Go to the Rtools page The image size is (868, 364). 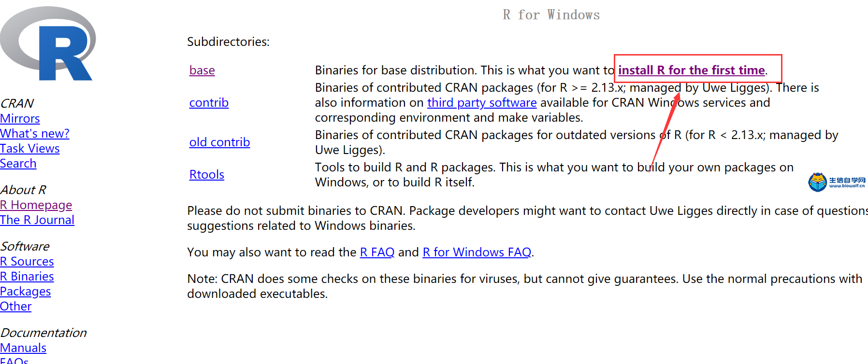point(207,175)
